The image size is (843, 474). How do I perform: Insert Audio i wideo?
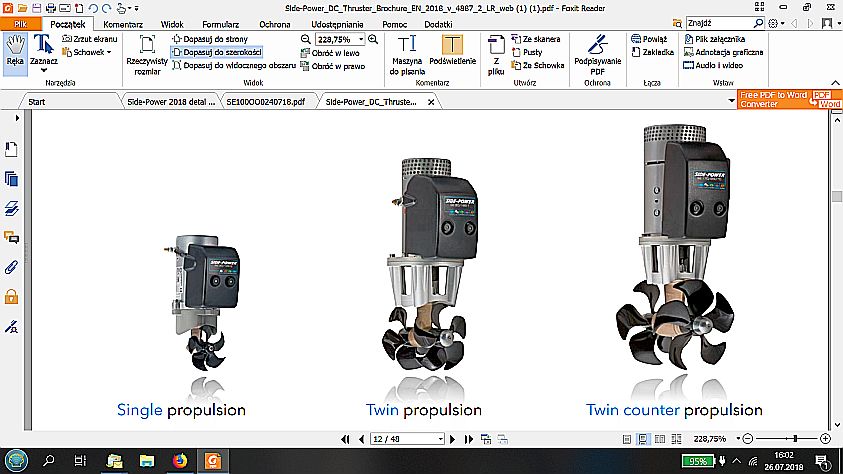pyautogui.click(x=713, y=65)
